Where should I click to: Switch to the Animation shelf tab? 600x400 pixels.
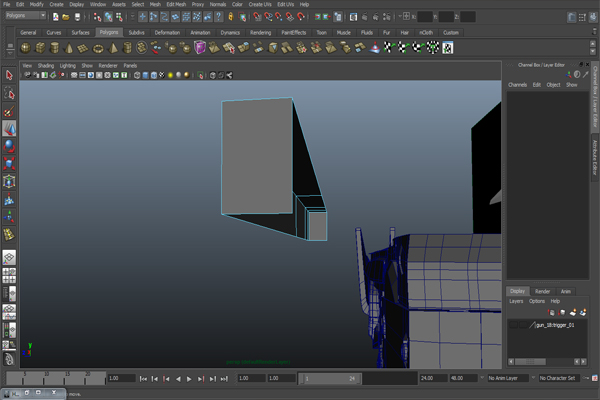point(200,33)
